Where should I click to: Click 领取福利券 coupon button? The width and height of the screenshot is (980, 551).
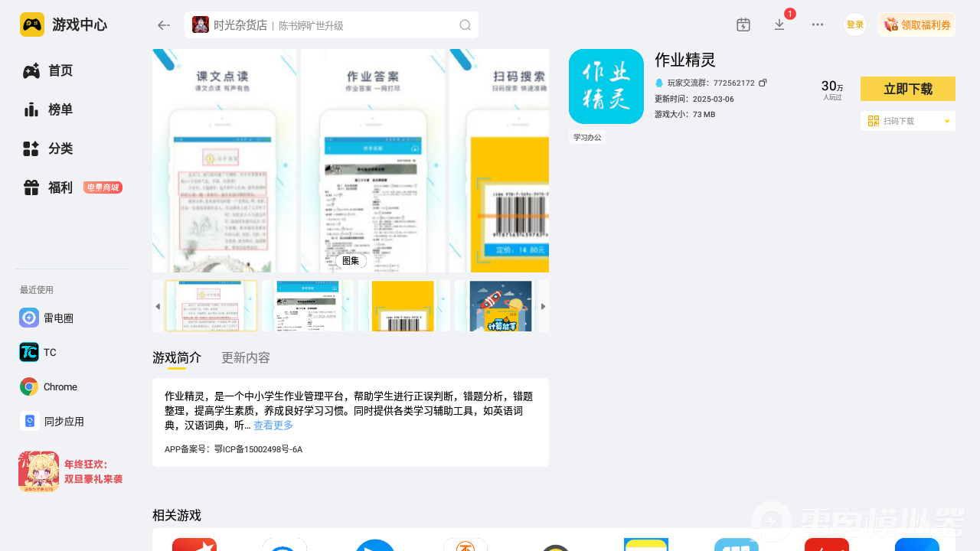click(916, 24)
